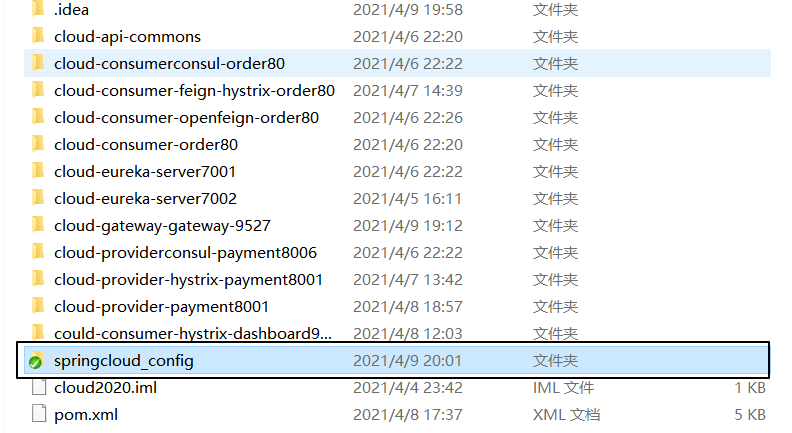The image size is (792, 433).
Task: Select cloud-providerconsul-payment8006 folder name
Action: (185, 253)
